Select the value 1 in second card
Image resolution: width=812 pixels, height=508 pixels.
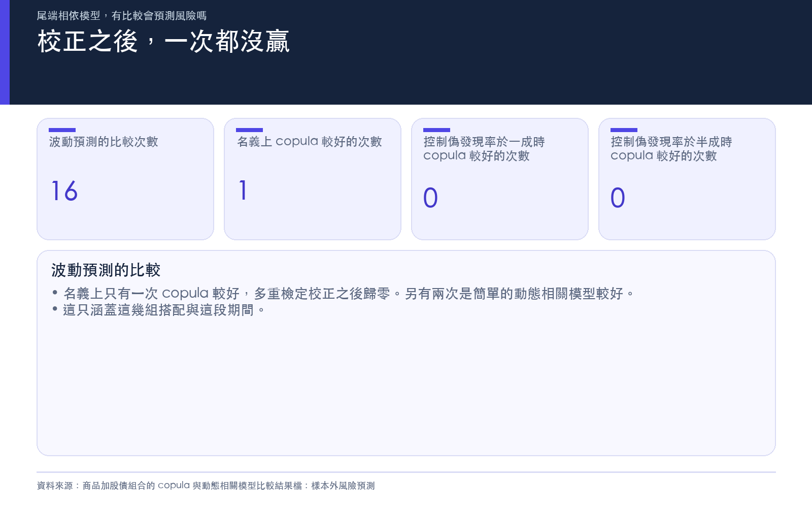243,190
